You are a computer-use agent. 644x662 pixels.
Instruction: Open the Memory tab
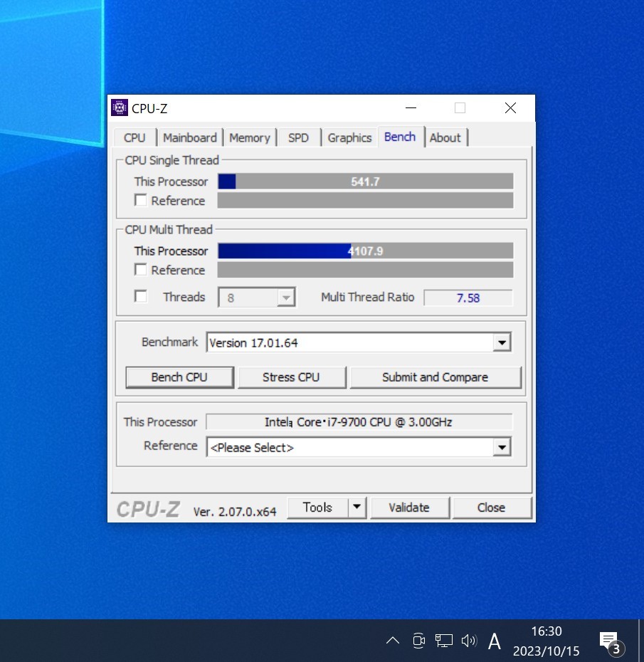(x=250, y=137)
